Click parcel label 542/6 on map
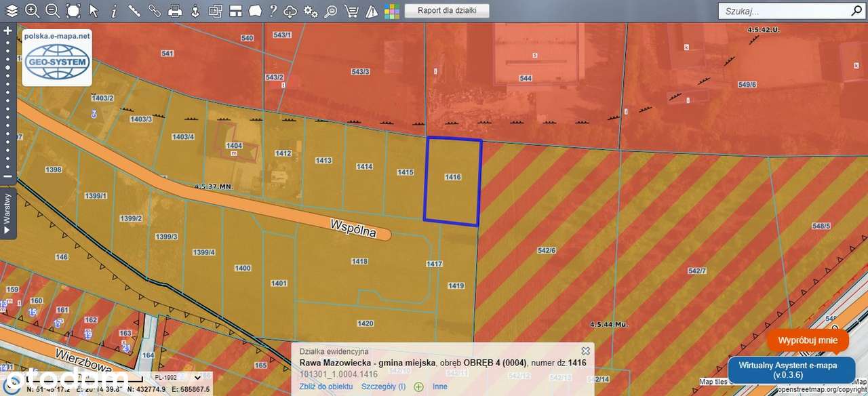 pyautogui.click(x=547, y=250)
